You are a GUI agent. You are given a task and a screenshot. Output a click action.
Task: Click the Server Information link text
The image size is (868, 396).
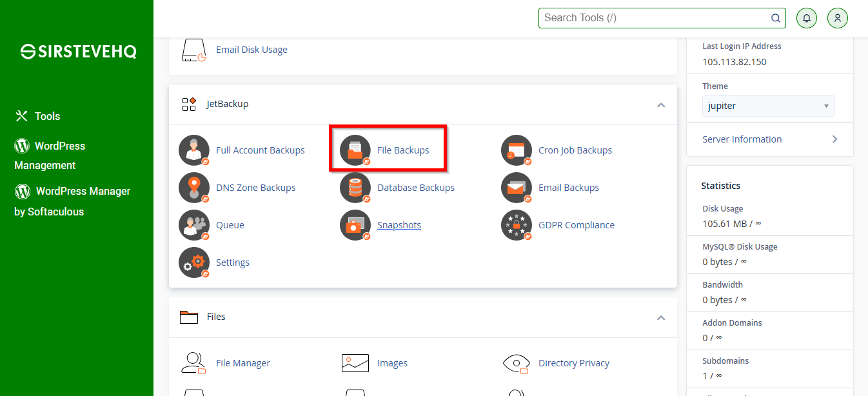pyautogui.click(x=742, y=139)
